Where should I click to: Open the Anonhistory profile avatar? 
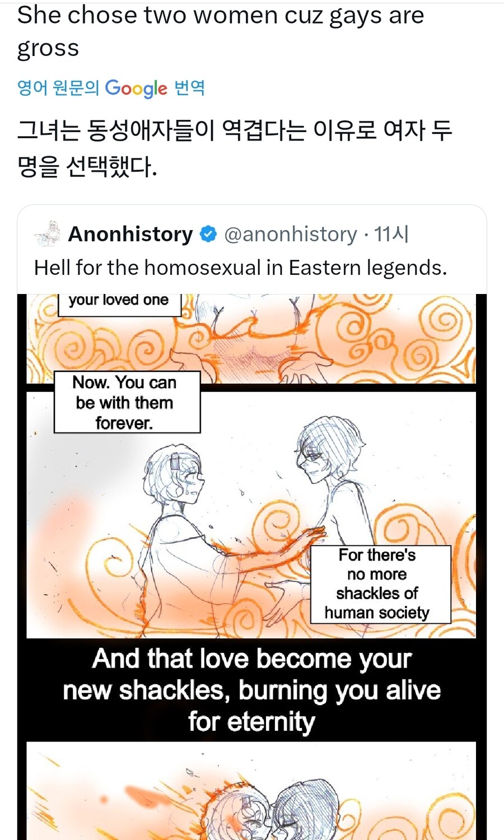point(47,234)
